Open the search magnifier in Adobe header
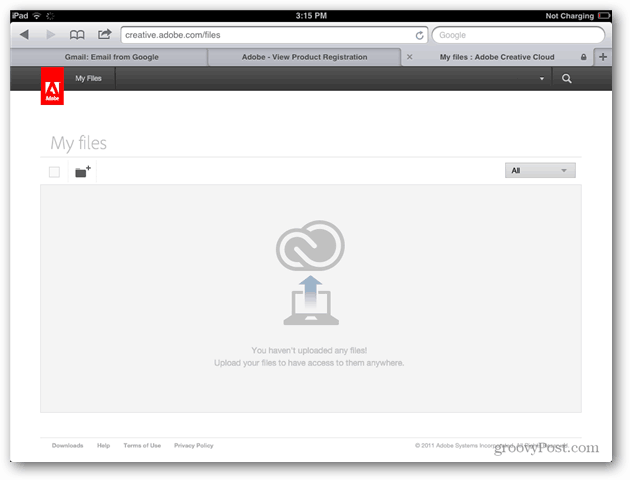630x480 pixels. [x=567, y=78]
